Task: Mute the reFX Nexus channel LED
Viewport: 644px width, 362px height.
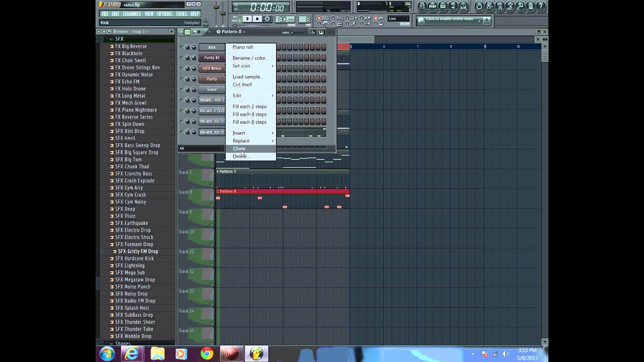Action: 182,68
